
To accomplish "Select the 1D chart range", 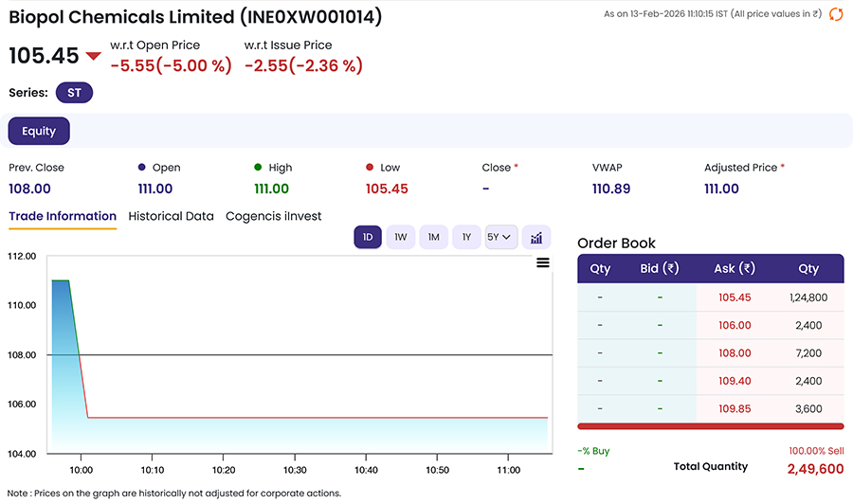I will (x=368, y=237).
